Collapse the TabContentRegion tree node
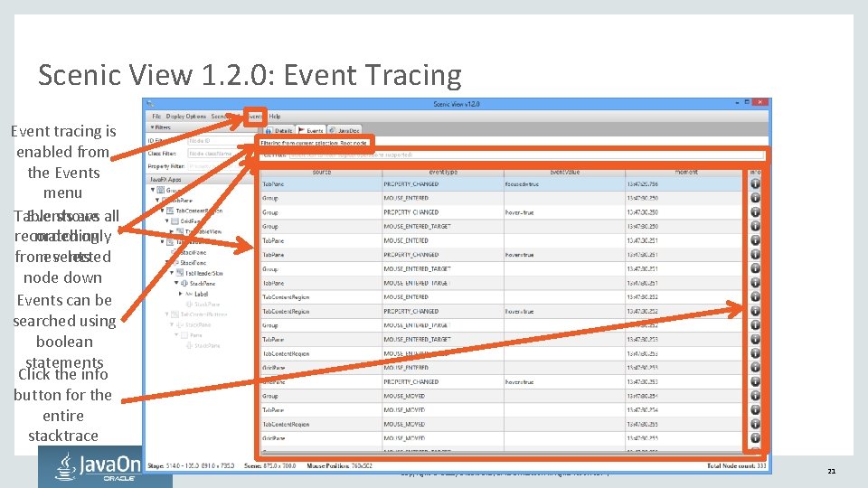 pos(163,211)
